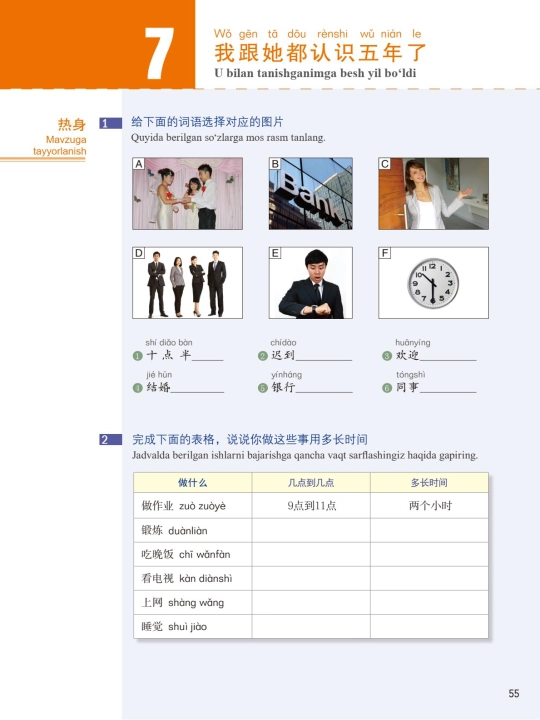540x720 pixels.
Task: Click the word 同事
Action: 408,387
